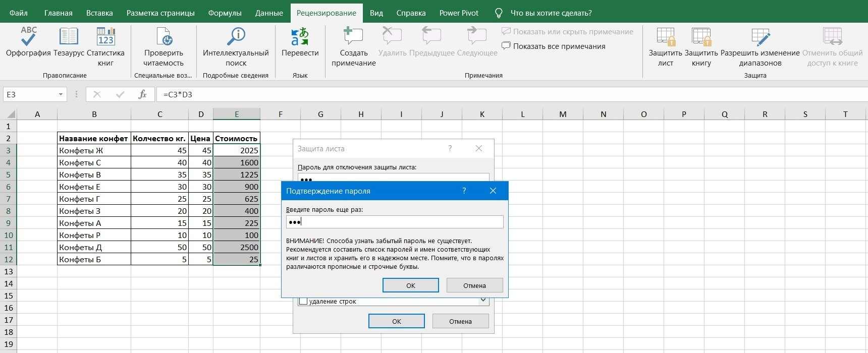Click the fx insert function button
This screenshot has width=868, height=353.
tap(142, 94)
